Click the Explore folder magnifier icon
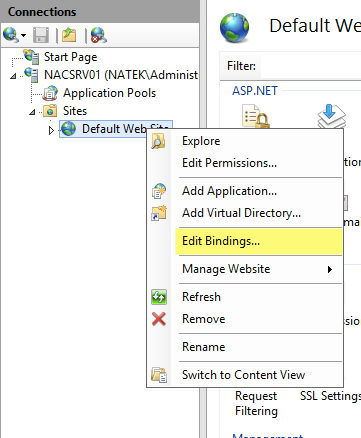361x438 pixels. (158, 141)
